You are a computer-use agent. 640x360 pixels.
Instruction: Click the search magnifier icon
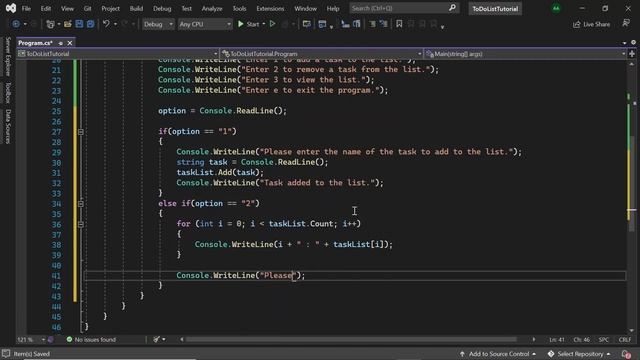pos(452,8)
